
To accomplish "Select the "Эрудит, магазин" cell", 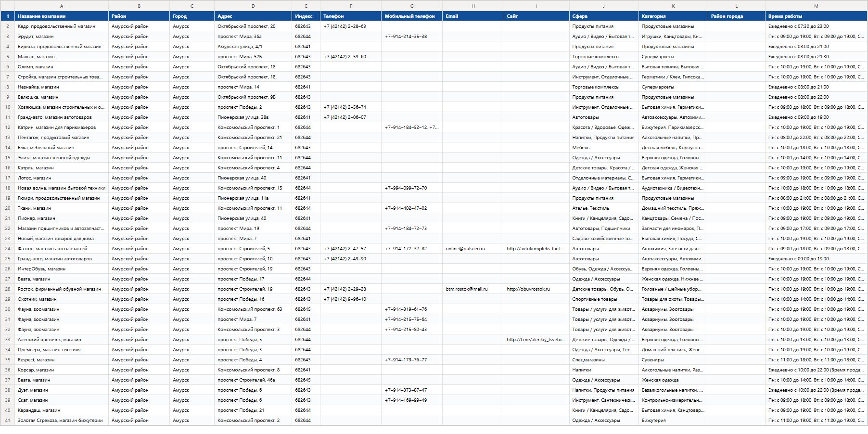I will pos(62,37).
